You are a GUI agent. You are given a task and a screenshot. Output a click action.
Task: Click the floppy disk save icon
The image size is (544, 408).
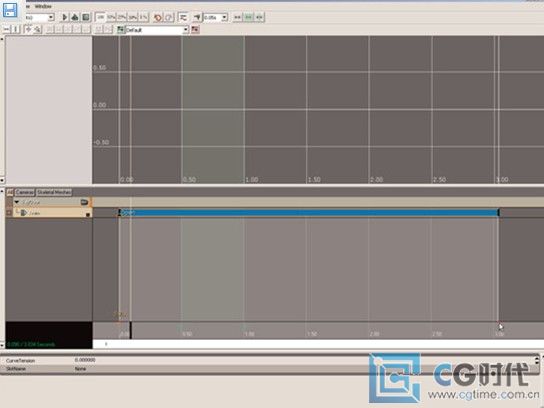click(x=10, y=10)
